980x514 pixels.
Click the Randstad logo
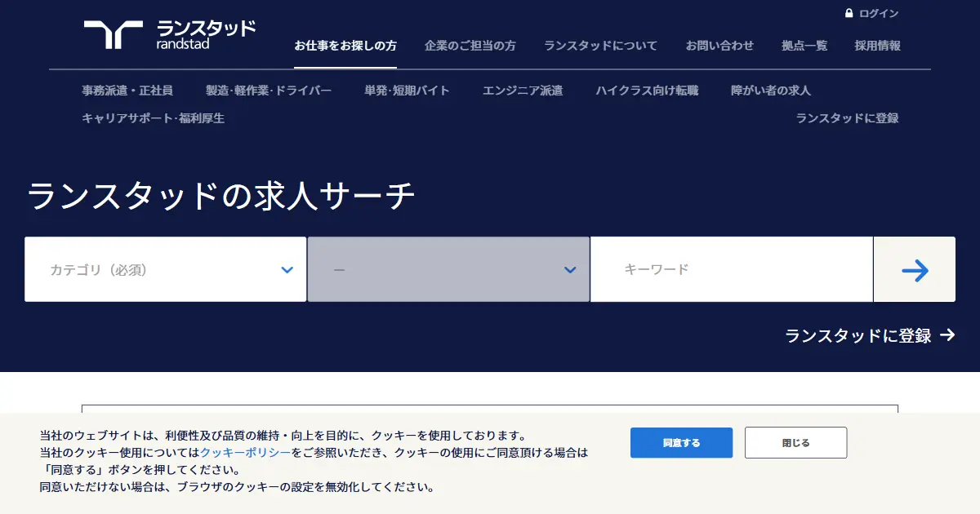169,35
